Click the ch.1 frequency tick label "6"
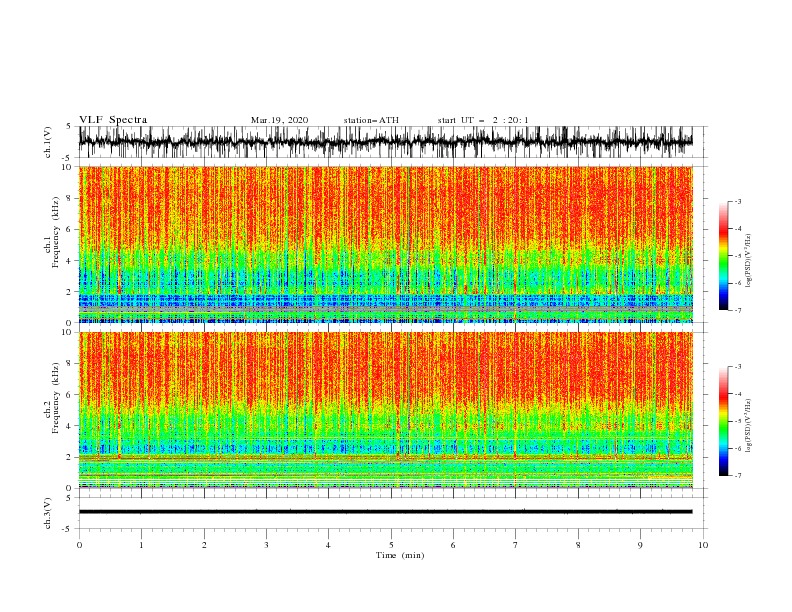 [70, 229]
